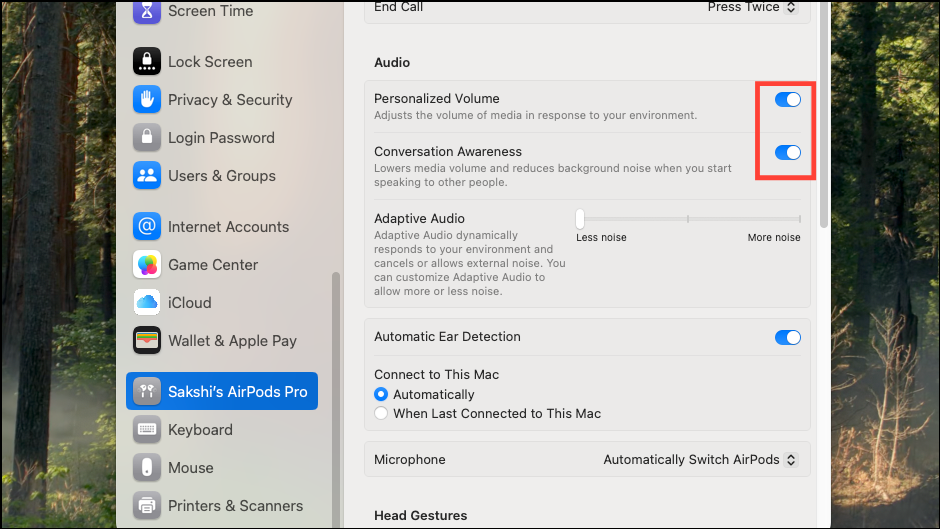Click the sidebar scrollbar
940x529 pixels.
(336, 400)
